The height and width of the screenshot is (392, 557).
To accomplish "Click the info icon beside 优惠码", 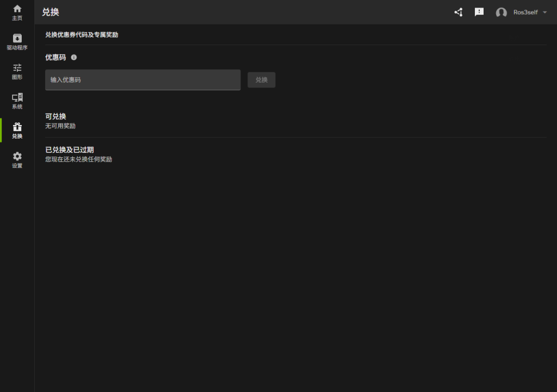I will tap(74, 57).
